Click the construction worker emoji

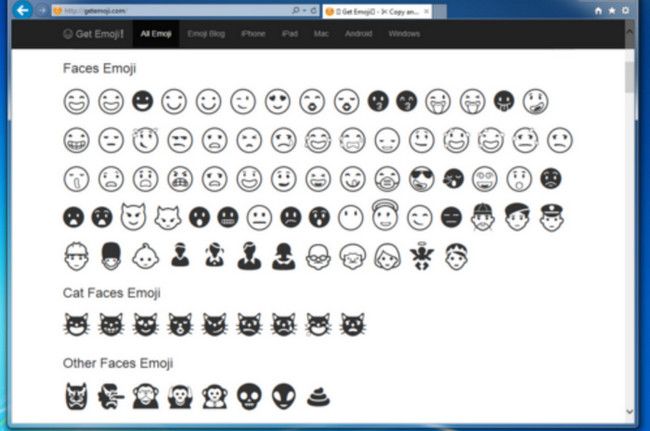76,256
